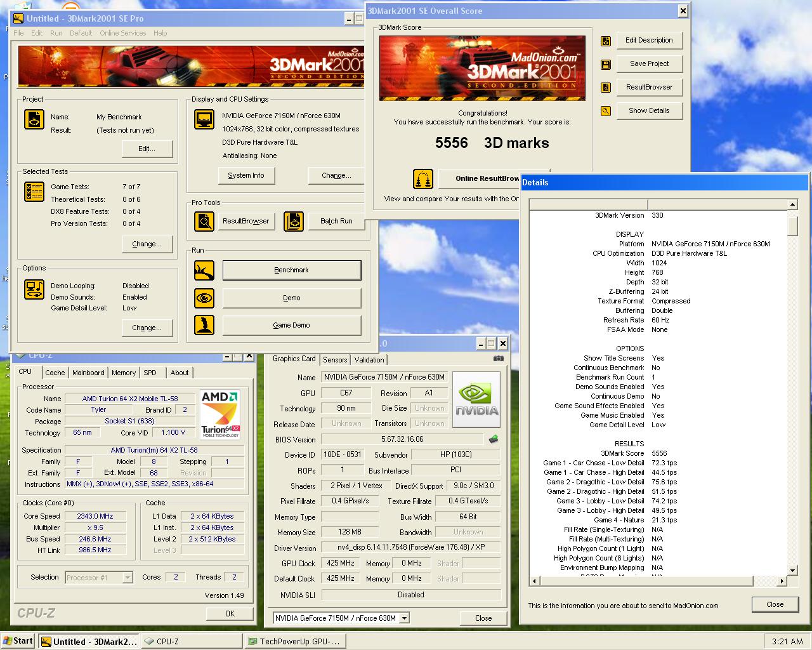The height and width of the screenshot is (650, 812).
Task: Click the Options demo settings icon
Action: [34, 289]
